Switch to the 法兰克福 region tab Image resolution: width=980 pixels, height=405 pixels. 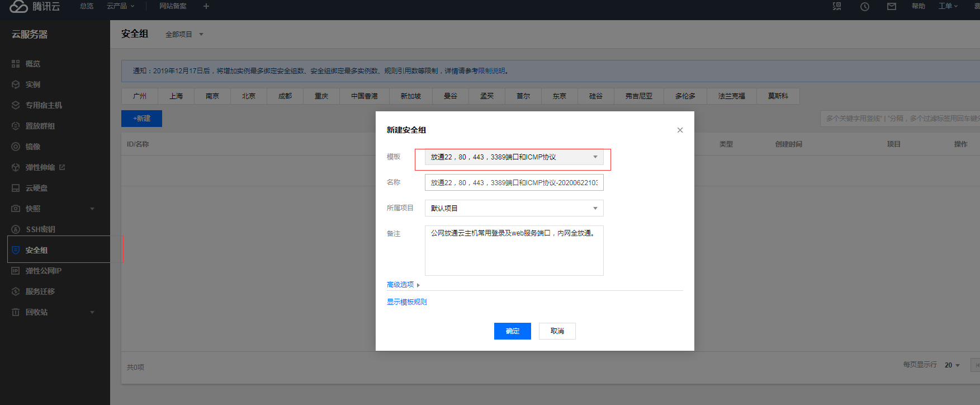[x=732, y=96]
